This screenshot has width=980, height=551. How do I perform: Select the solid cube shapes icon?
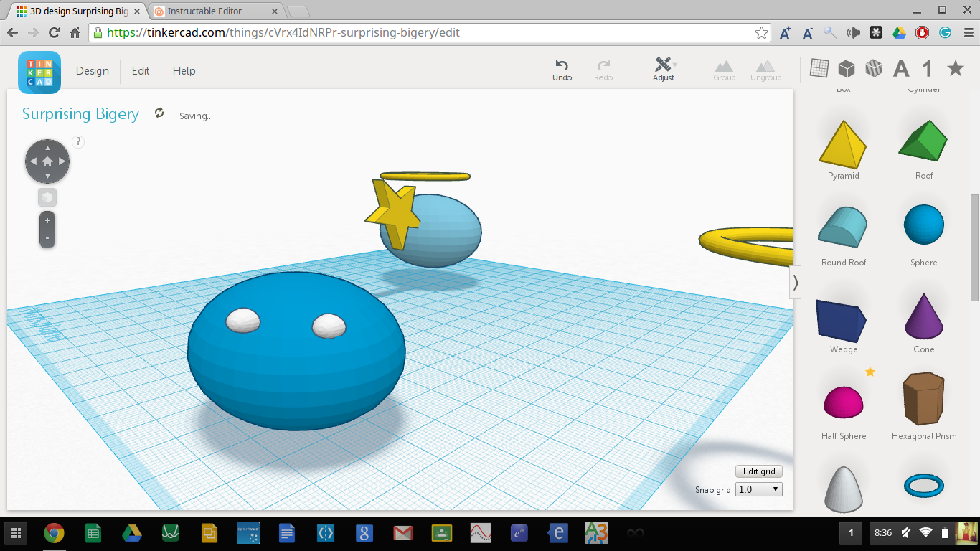point(847,68)
